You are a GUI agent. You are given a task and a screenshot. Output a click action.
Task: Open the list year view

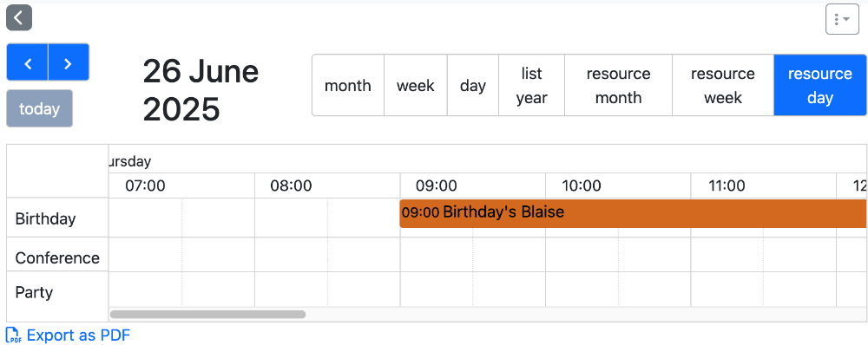tap(531, 85)
